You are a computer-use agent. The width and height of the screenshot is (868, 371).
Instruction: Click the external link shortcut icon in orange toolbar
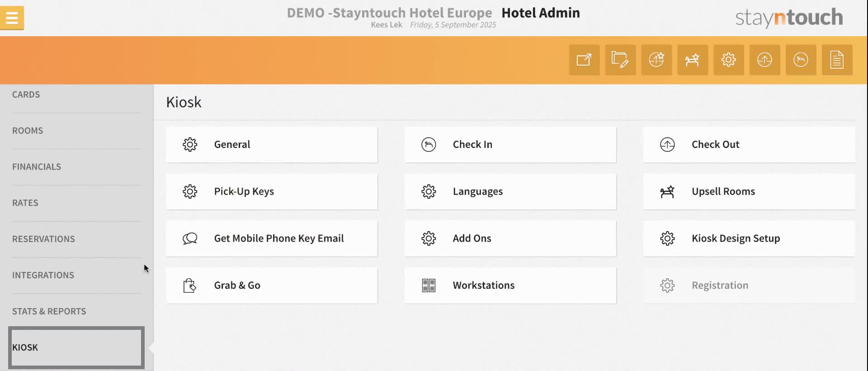coord(584,60)
